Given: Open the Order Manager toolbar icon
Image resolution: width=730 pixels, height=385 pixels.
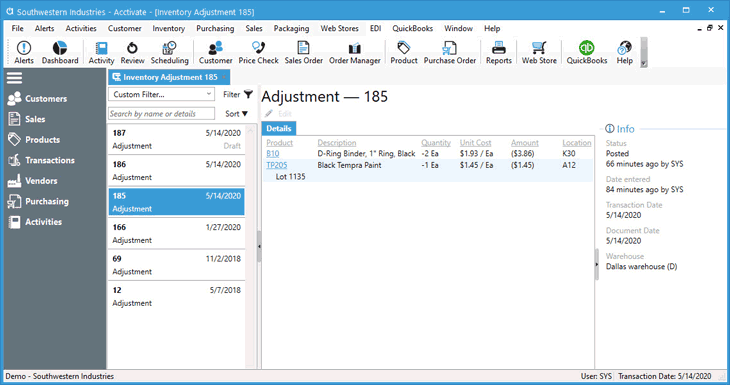Looking at the screenshot, I should [x=355, y=52].
